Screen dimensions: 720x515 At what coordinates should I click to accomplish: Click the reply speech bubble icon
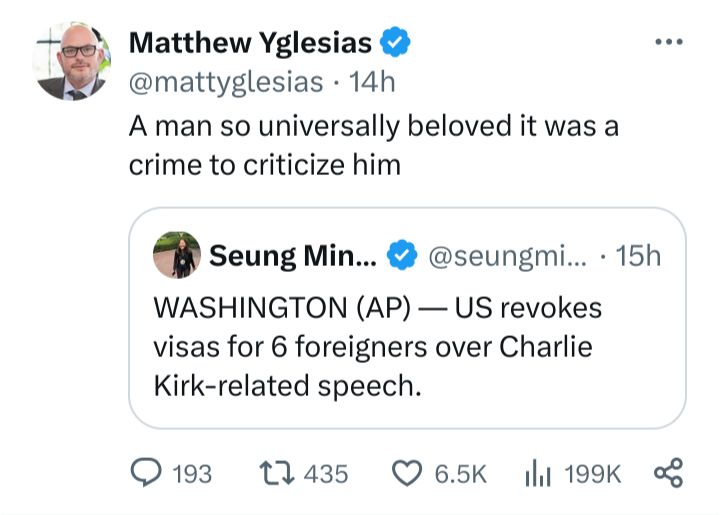pos(146,473)
